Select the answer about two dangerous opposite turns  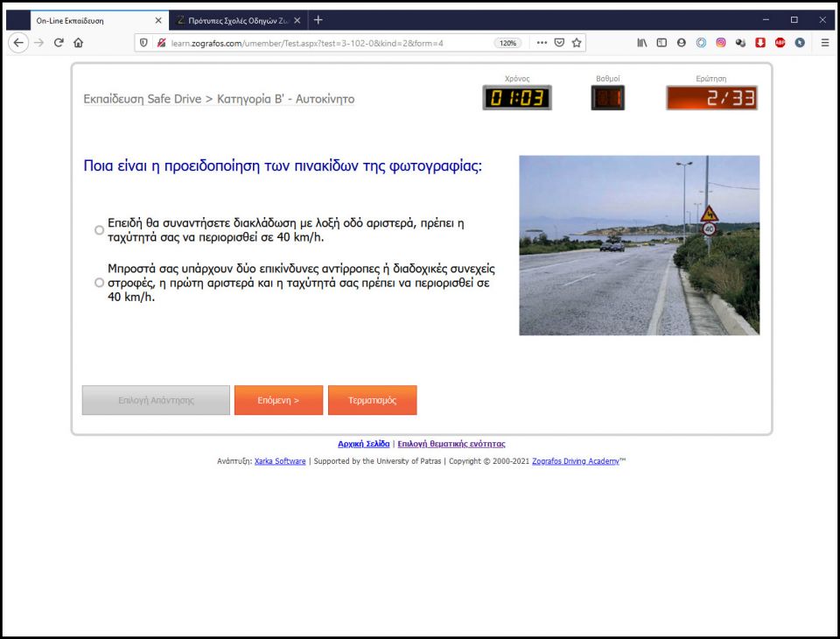(x=99, y=283)
